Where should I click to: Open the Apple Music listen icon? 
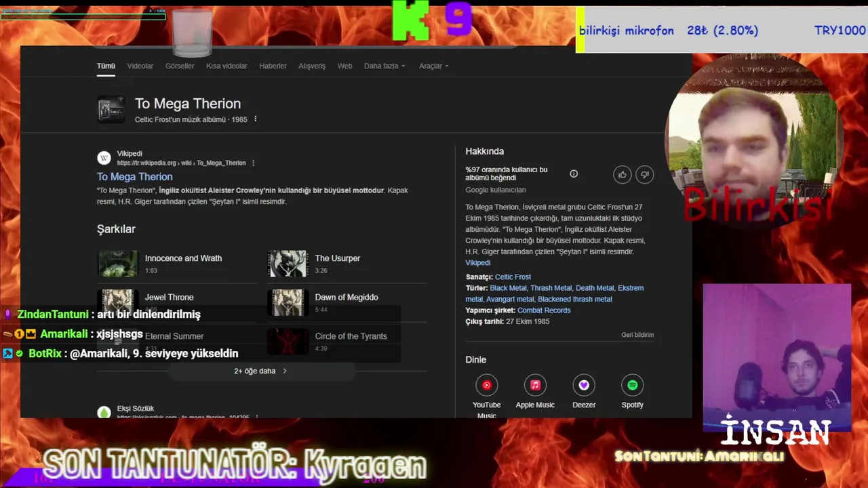535,385
